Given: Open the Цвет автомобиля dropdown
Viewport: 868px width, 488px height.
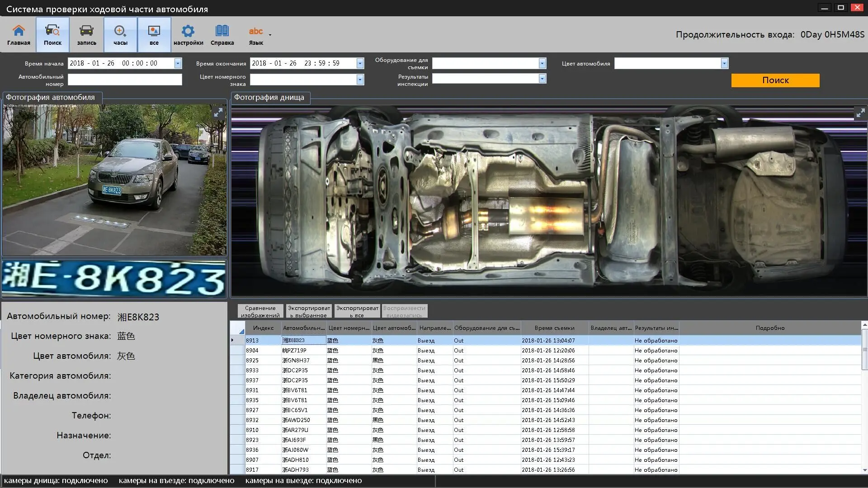Looking at the screenshot, I should point(724,63).
